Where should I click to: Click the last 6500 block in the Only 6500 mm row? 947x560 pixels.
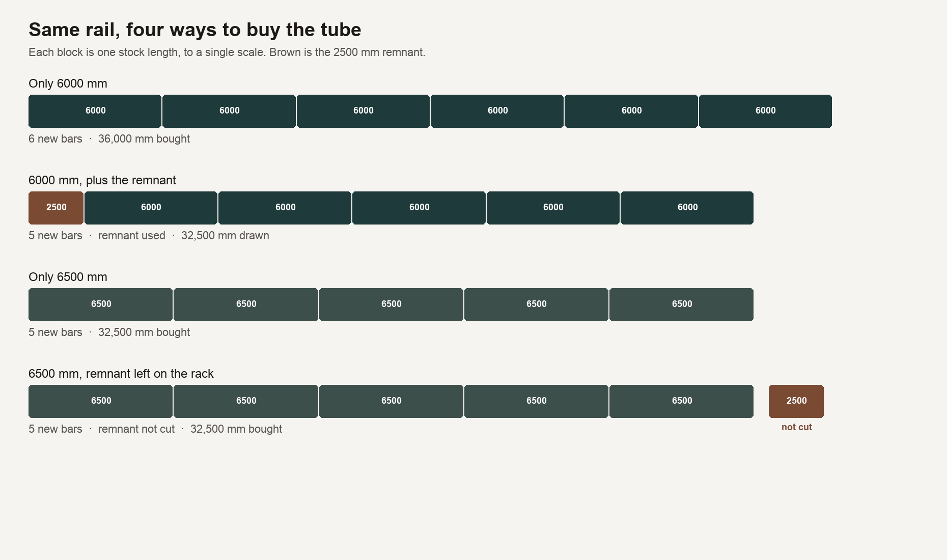pyautogui.click(x=682, y=304)
